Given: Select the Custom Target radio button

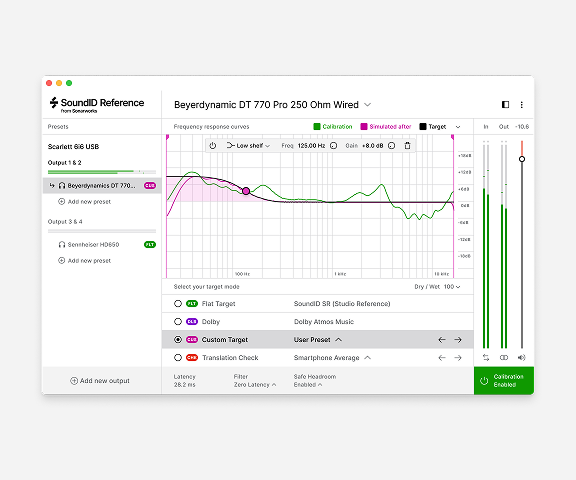Looking at the screenshot, I should pyautogui.click(x=178, y=340).
